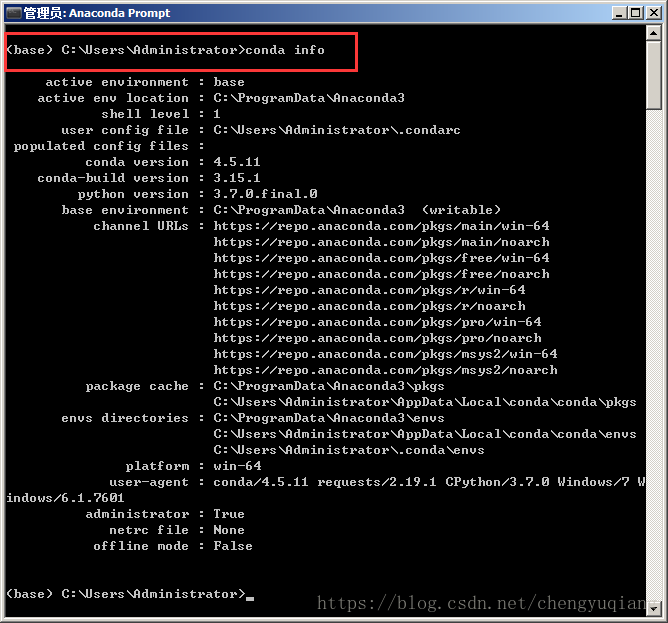Click the bottom command prompt line with cursor
Image resolution: width=668 pixels, height=623 pixels.
130,594
